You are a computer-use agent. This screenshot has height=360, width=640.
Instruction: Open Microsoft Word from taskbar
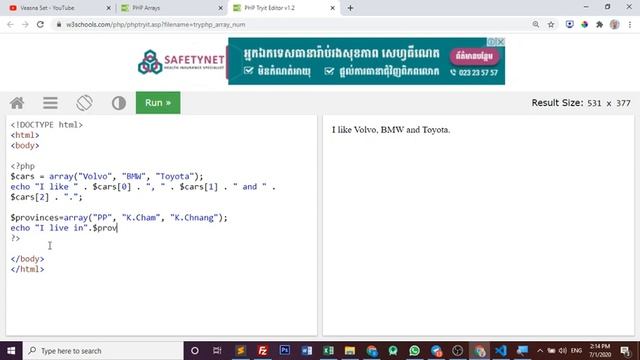pos(307,351)
